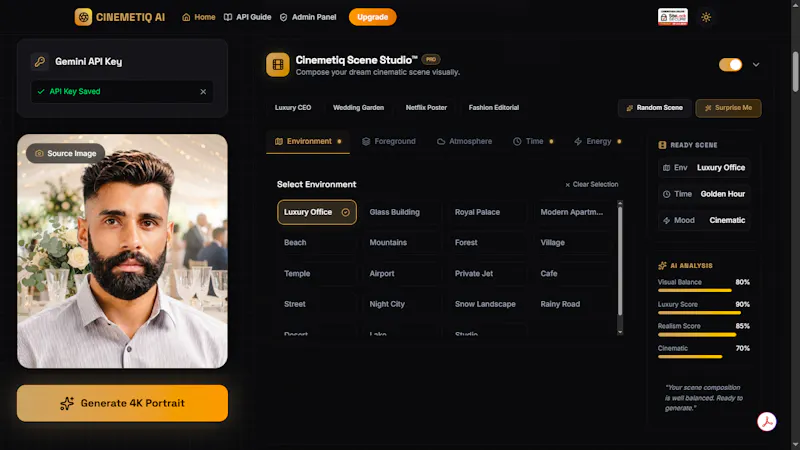800x450 pixels.
Task: Click the page vertical scrollbar
Action: [795, 71]
